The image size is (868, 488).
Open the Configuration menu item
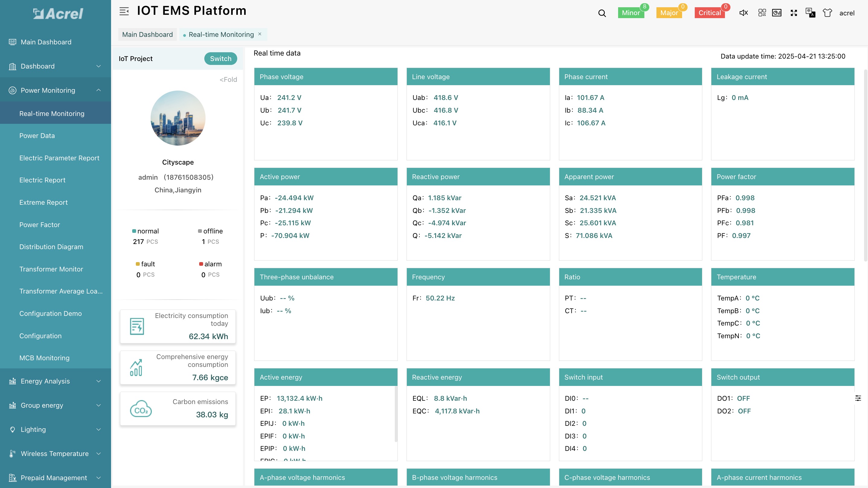[x=56, y=335]
